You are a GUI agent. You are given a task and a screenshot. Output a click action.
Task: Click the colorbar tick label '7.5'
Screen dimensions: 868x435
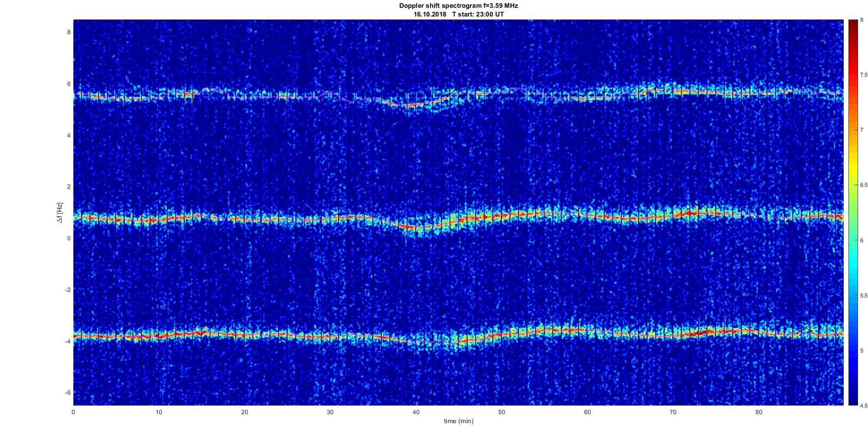click(x=863, y=75)
